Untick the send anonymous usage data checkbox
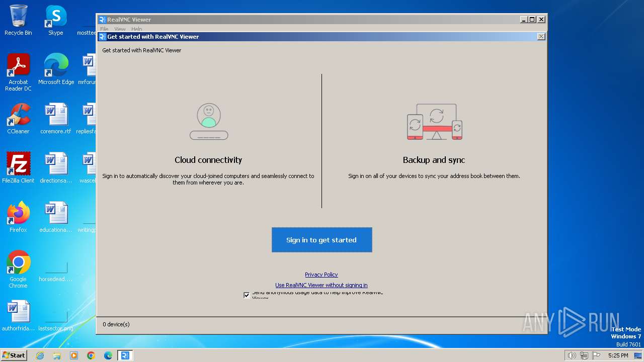644x362 pixels. 247,295
